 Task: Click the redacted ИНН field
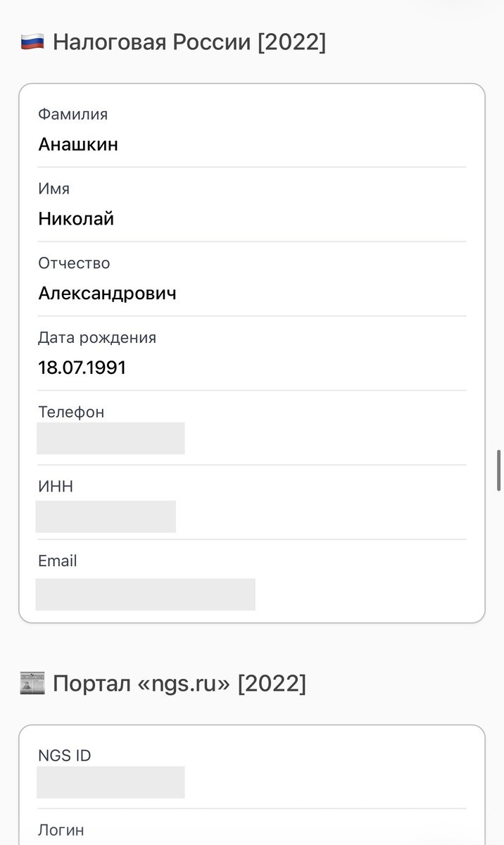tap(106, 516)
